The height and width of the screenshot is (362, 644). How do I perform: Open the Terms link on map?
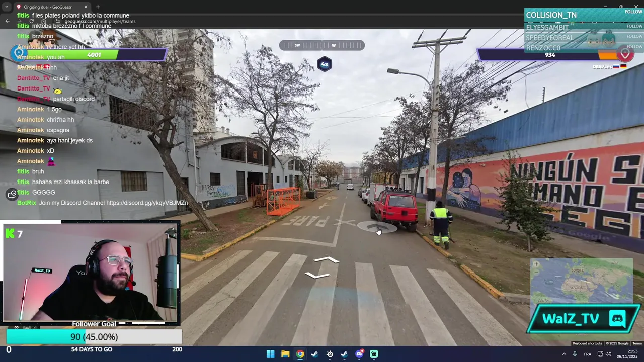(x=637, y=343)
